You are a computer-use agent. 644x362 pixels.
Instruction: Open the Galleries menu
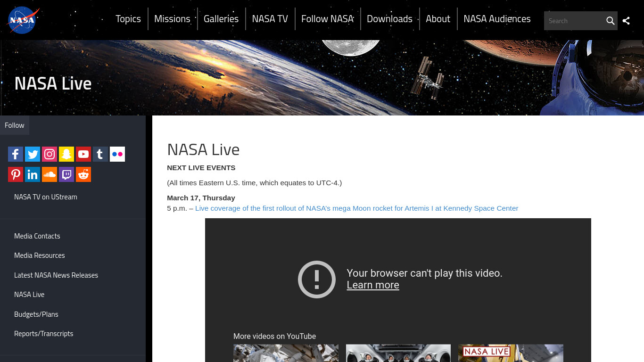[221, 19]
